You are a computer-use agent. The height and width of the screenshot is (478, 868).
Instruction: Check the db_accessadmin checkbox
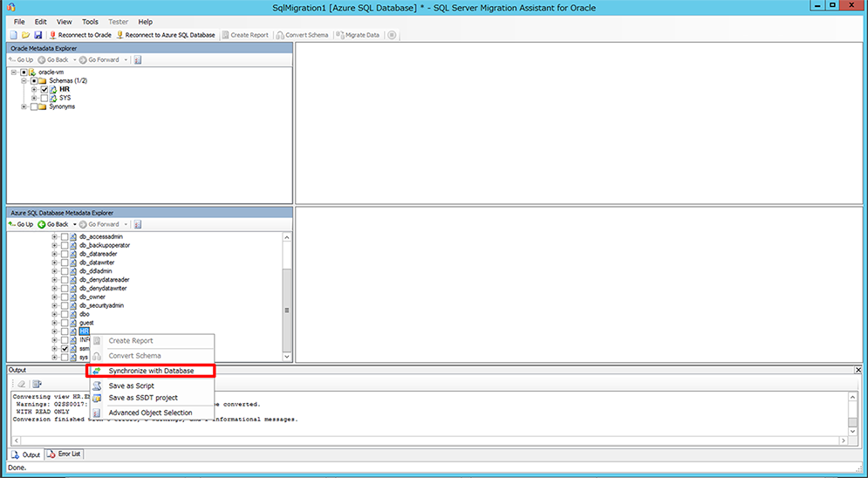point(65,236)
